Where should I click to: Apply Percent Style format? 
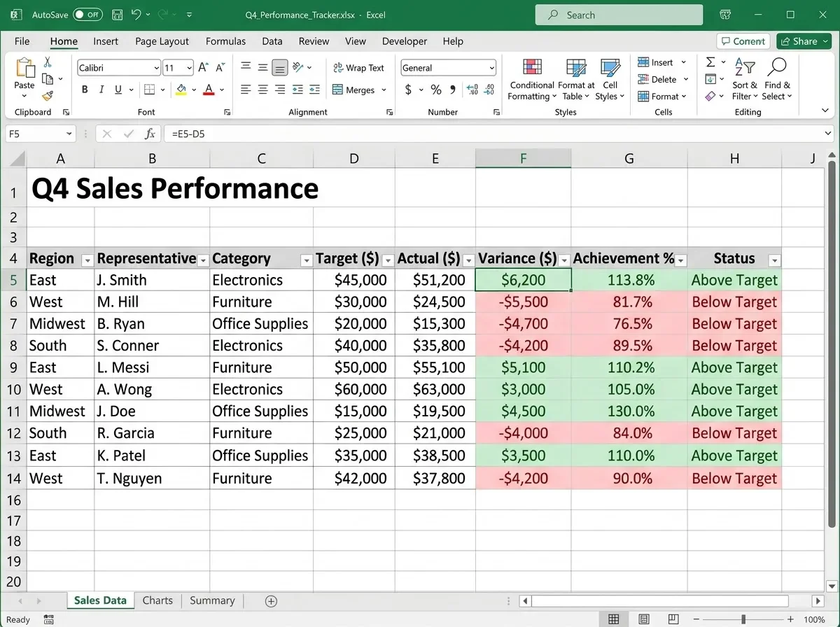pos(436,90)
